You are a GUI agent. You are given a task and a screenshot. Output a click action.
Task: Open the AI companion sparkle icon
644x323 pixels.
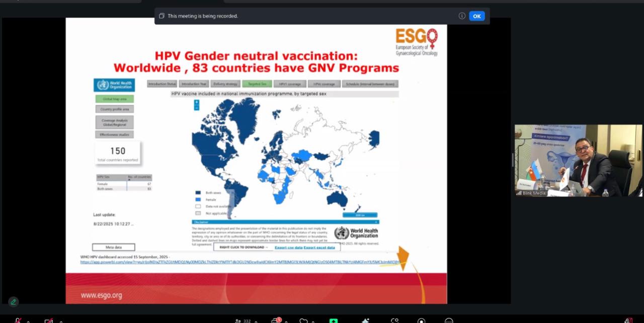[x=365, y=321]
